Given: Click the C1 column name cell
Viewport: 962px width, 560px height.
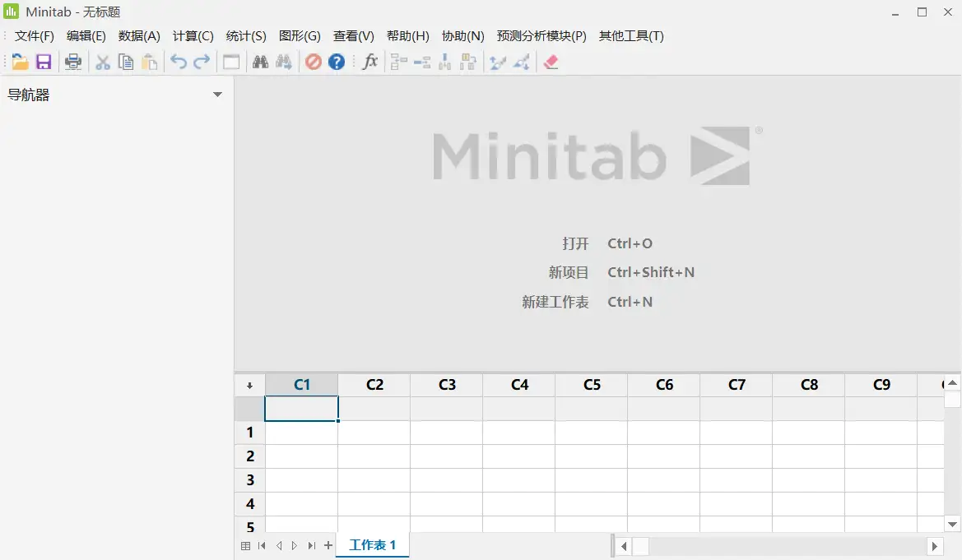Looking at the screenshot, I should click(301, 409).
